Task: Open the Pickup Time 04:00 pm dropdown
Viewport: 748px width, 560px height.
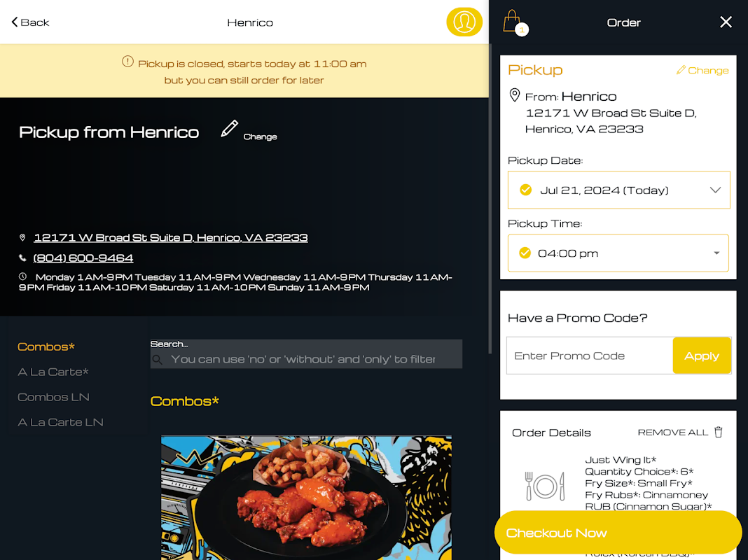Action: [x=618, y=253]
